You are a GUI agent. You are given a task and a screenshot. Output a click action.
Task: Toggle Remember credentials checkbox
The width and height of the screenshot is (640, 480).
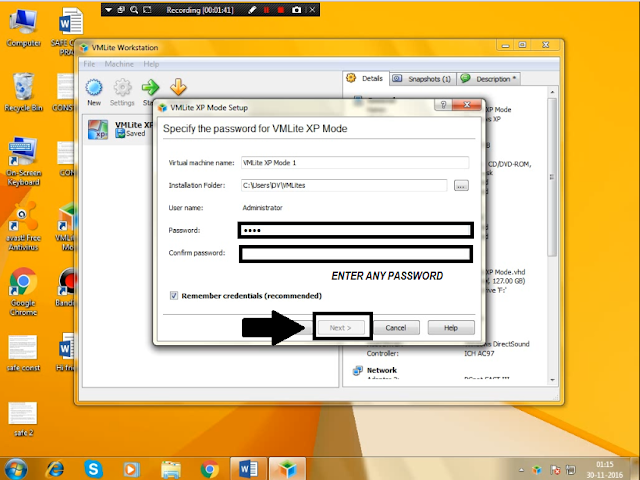(174, 296)
